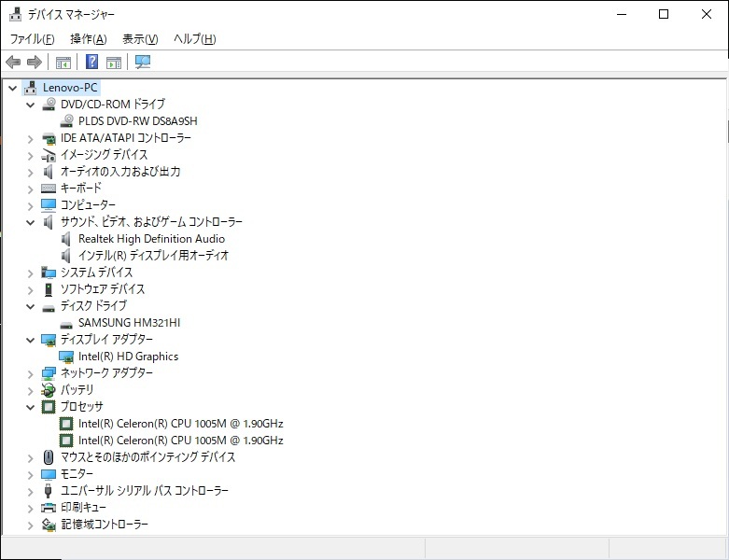This screenshot has height=560, width=729.
Task: Click the USB controller category icon
Action: point(49,491)
